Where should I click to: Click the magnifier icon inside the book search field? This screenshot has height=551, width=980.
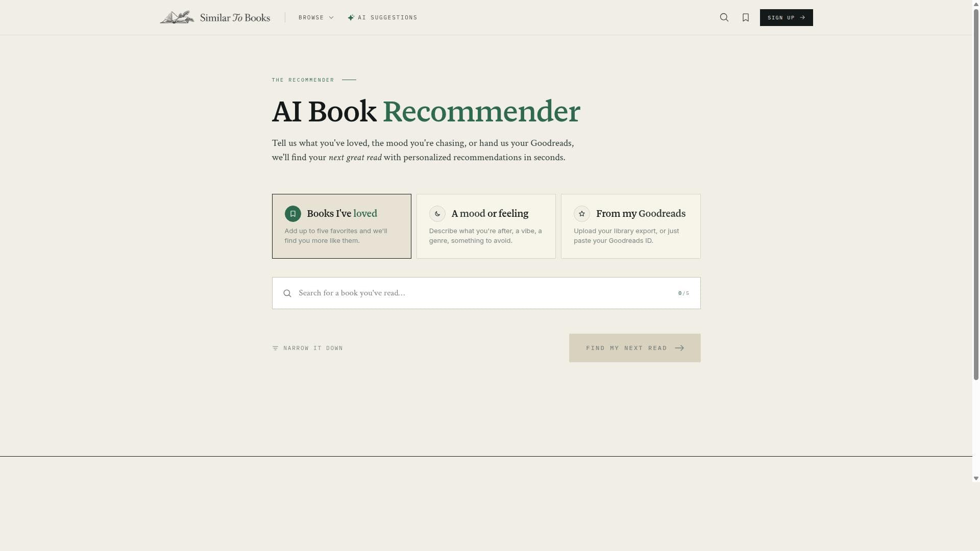(287, 293)
